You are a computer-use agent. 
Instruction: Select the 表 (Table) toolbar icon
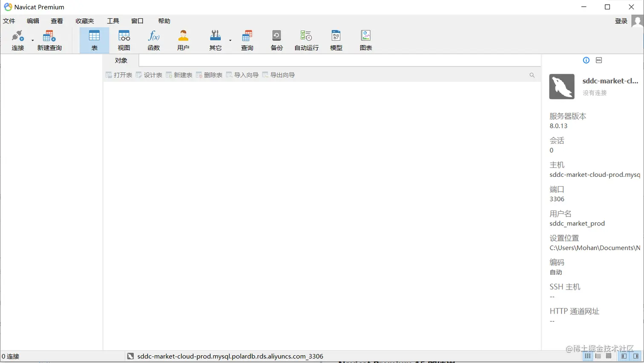click(94, 40)
